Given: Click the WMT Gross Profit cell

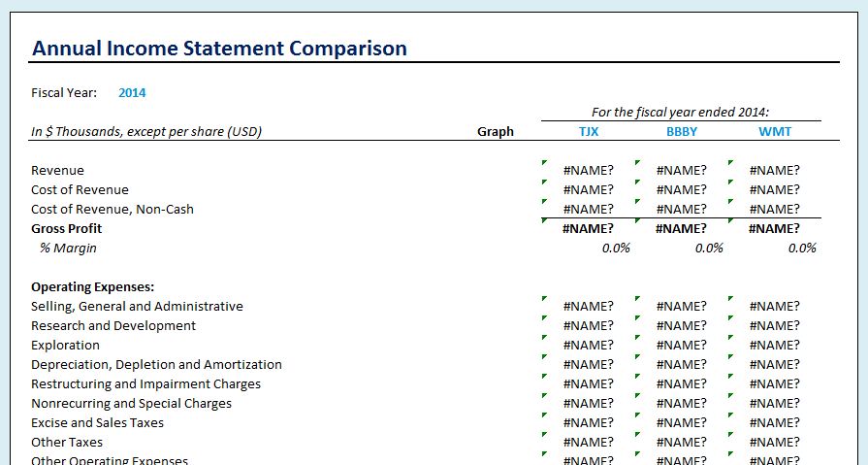Looking at the screenshot, I should [x=775, y=228].
